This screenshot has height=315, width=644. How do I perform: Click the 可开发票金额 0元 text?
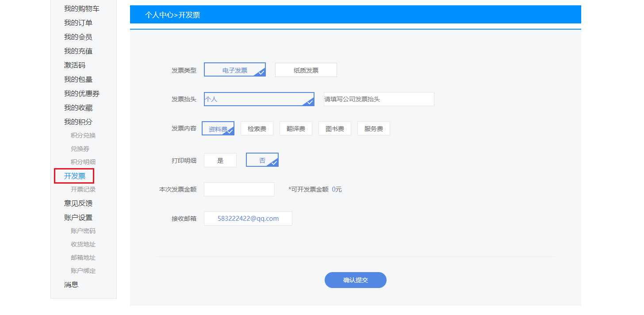(x=315, y=189)
